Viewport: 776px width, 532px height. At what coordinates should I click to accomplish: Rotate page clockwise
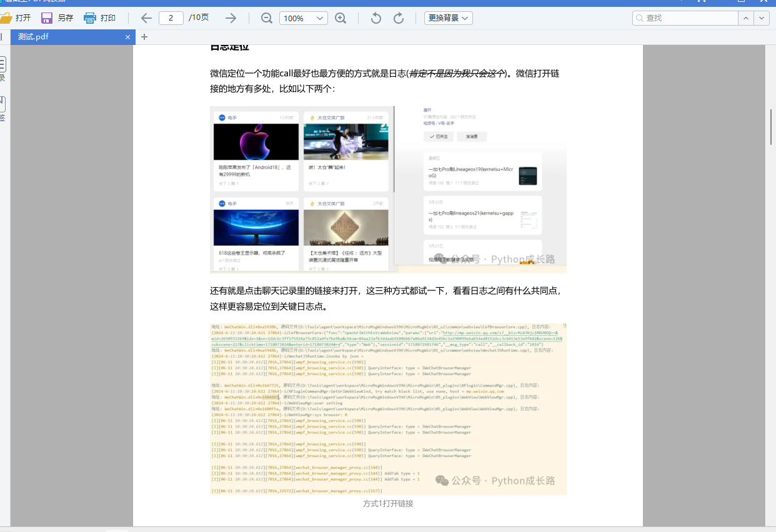tap(399, 18)
